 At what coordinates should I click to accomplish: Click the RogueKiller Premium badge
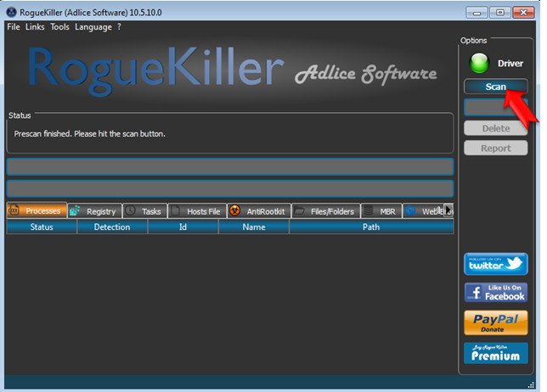[x=495, y=353]
